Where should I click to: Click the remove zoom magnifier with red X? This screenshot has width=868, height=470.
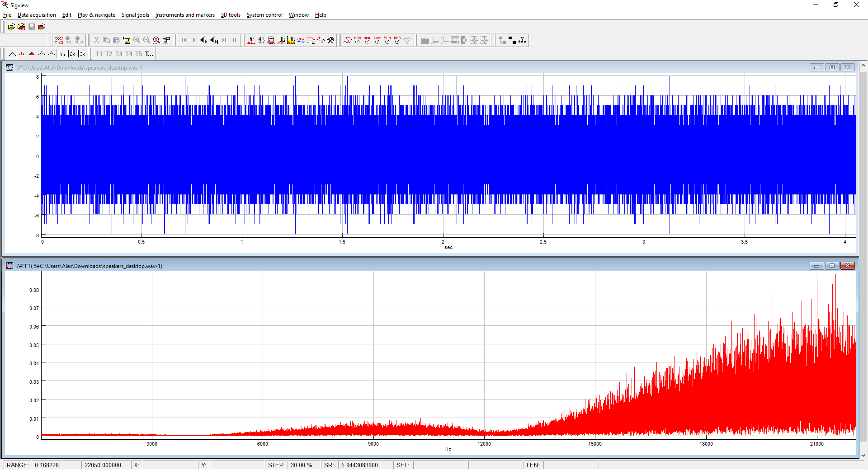tap(156, 40)
